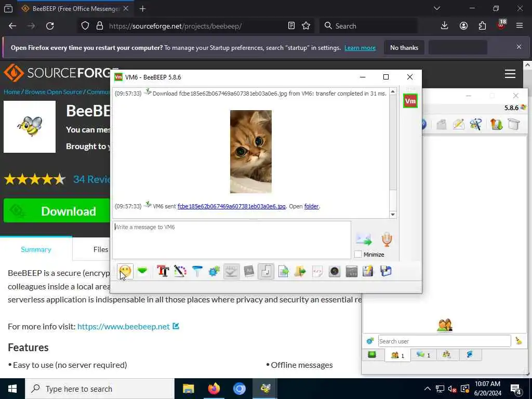Open the sent fcbe185e...jpg file link
Image resolution: width=532 pixels, height=399 pixels.
[231, 206]
